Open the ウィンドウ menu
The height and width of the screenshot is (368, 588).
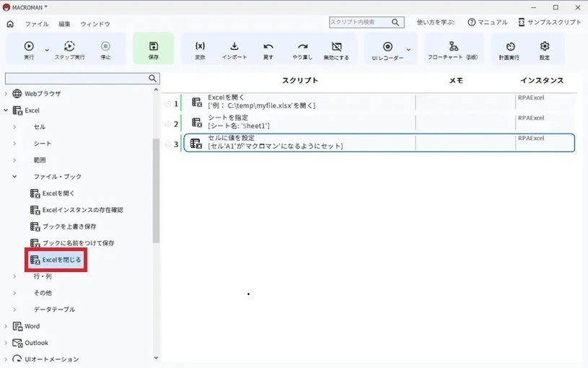pos(95,24)
